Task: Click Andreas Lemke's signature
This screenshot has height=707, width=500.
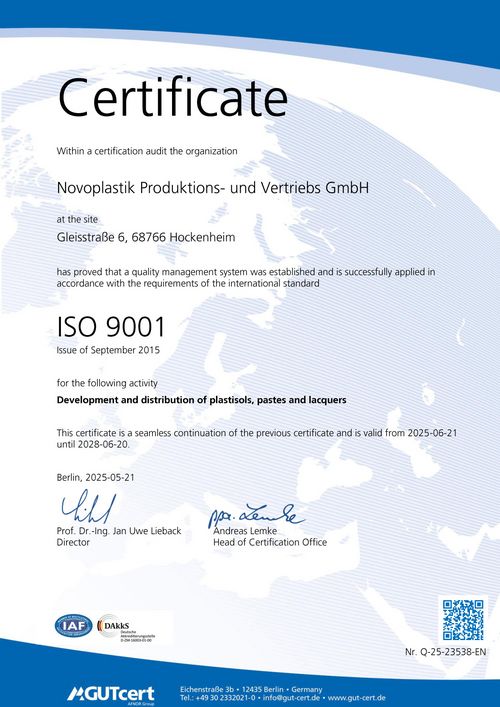Action: point(256,515)
